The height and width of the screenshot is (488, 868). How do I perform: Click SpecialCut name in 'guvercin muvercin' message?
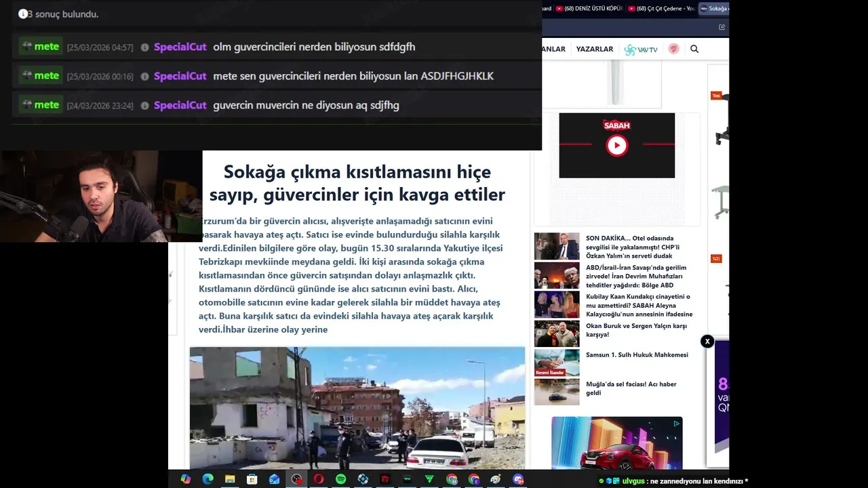coord(180,105)
